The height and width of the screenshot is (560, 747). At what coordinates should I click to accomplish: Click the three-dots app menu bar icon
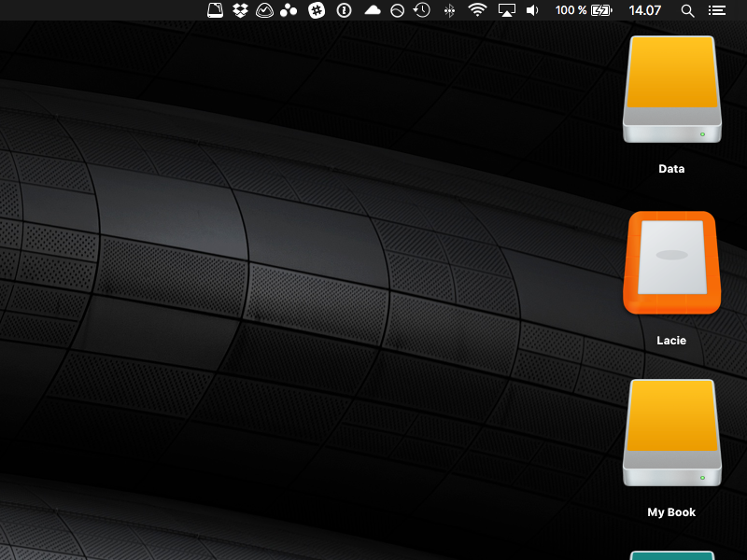click(x=289, y=10)
